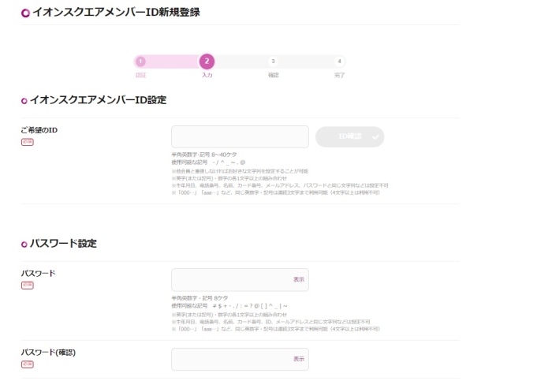The height and width of the screenshot is (392, 552).
Task: Click the 必須 badge under パスワード label
Action: click(28, 286)
